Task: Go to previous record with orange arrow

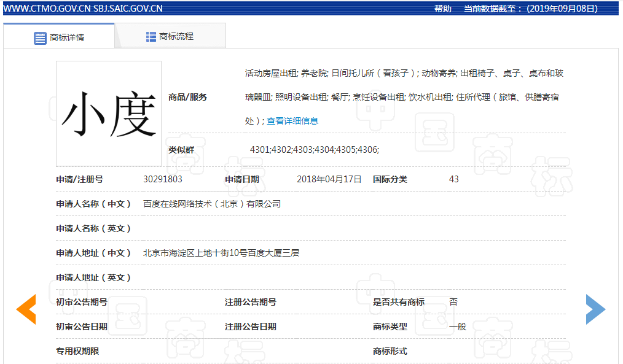Action: [26, 309]
